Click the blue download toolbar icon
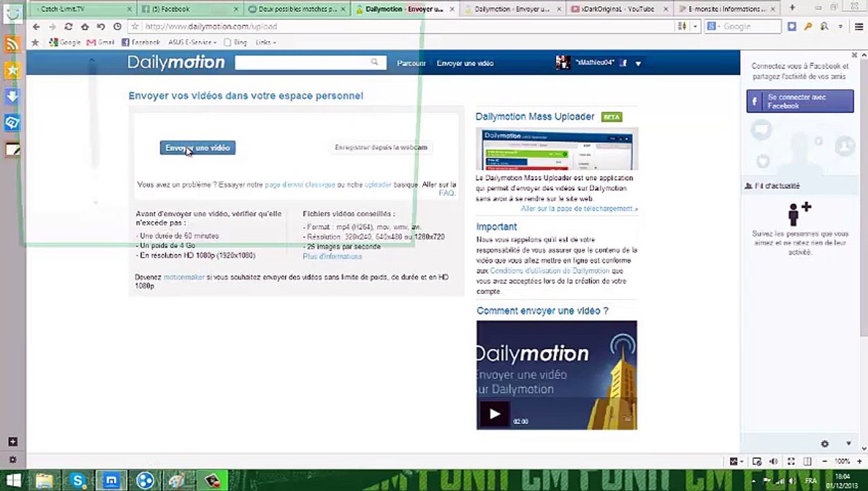 pos(792,27)
